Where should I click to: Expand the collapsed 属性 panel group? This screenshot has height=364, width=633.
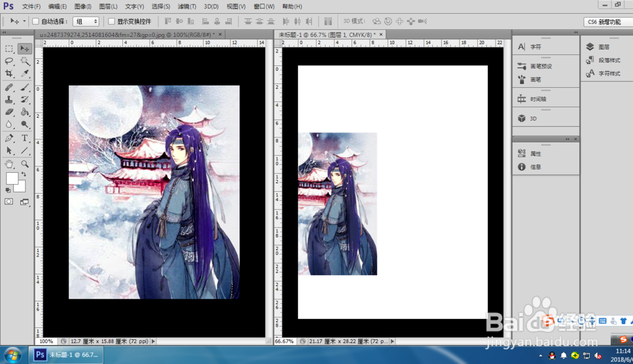coord(568,139)
